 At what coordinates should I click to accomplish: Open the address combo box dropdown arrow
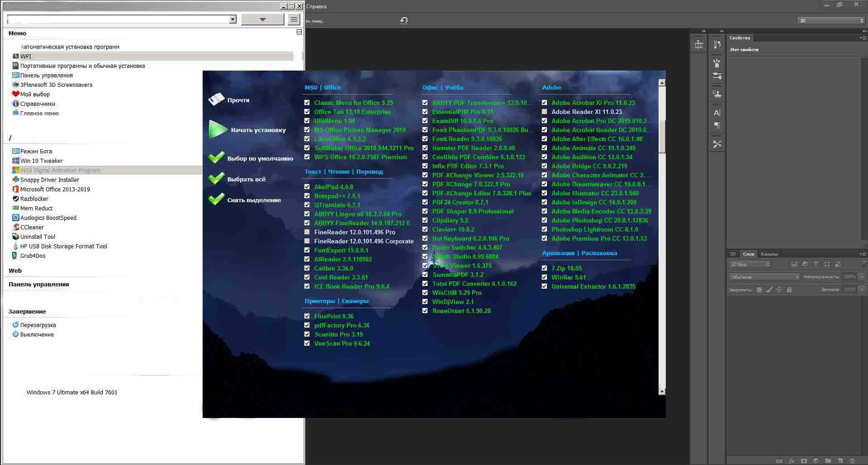[x=232, y=19]
